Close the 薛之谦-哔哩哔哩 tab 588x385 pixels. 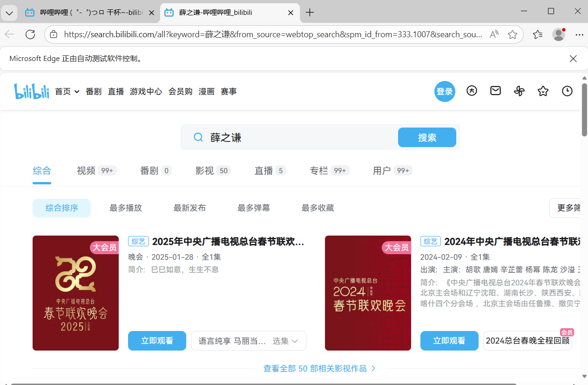pos(291,13)
